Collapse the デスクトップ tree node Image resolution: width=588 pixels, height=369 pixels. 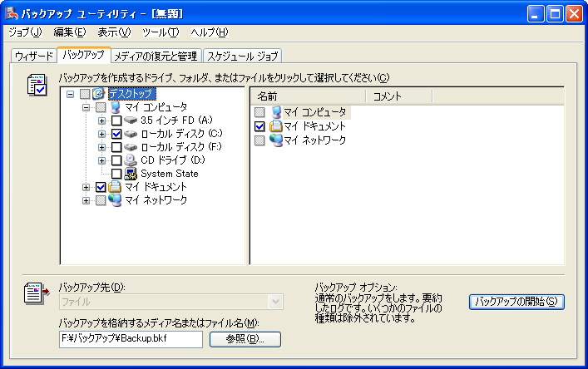(x=70, y=94)
